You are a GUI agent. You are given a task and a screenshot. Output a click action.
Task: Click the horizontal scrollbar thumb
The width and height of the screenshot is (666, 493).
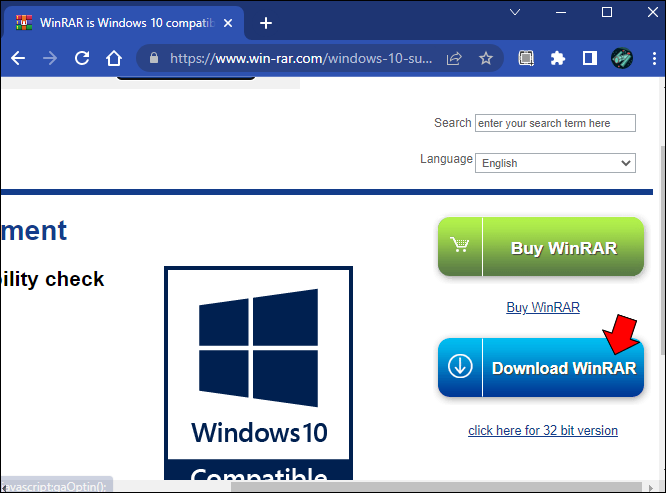coord(436,487)
